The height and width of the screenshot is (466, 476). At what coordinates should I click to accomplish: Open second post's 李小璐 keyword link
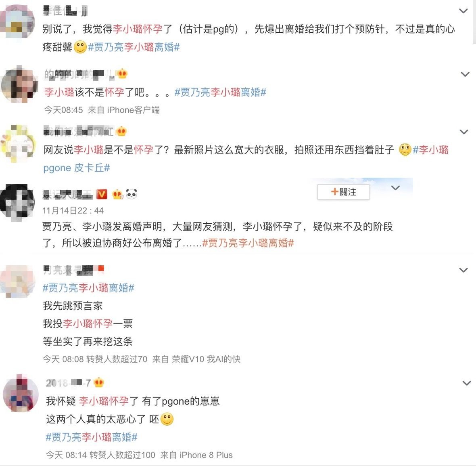pos(59,92)
